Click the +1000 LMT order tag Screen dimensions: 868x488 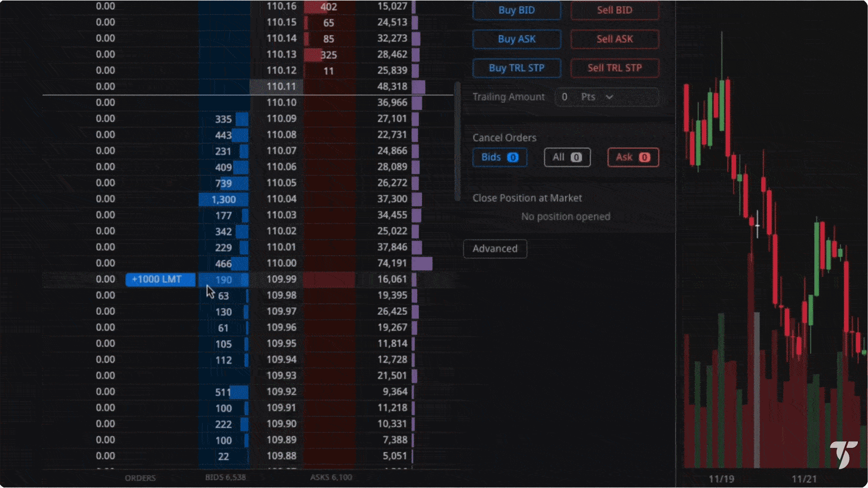pos(160,280)
